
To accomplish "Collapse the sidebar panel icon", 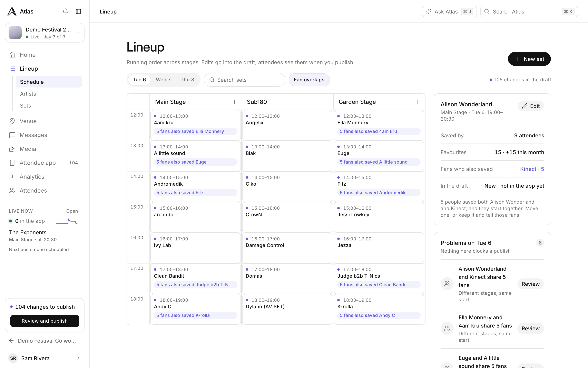I will click(x=78, y=11).
